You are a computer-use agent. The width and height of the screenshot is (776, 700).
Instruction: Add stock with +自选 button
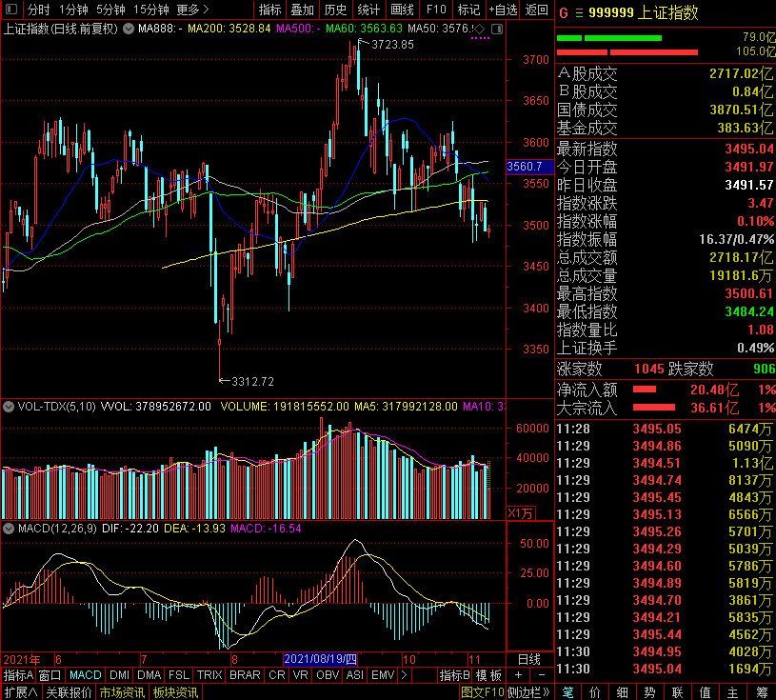click(x=501, y=10)
